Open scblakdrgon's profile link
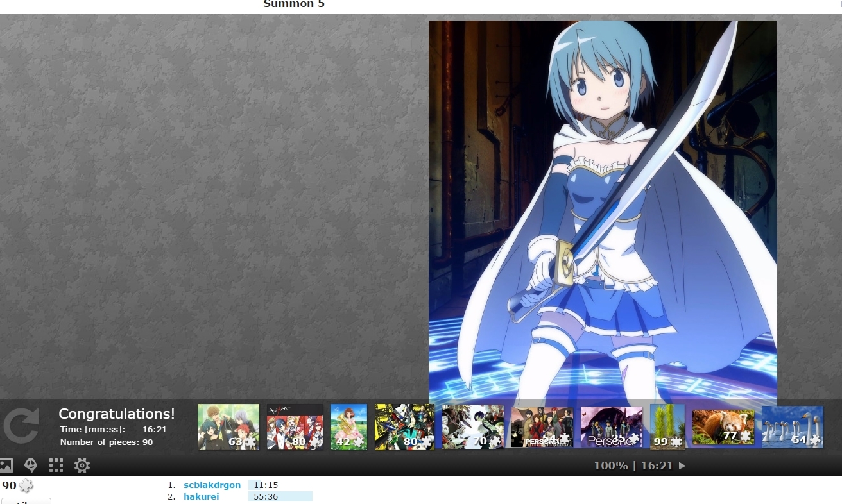The image size is (842, 504). [212, 485]
